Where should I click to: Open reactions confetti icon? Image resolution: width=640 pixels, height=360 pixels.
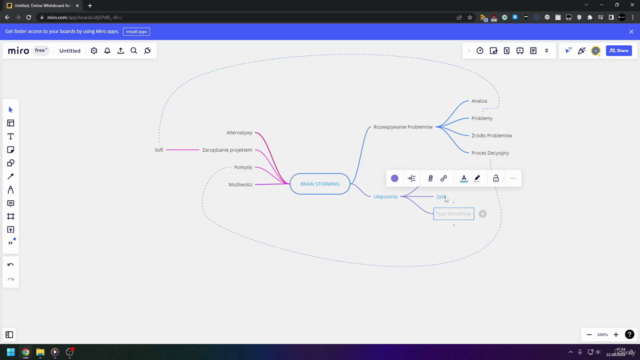coord(582,51)
